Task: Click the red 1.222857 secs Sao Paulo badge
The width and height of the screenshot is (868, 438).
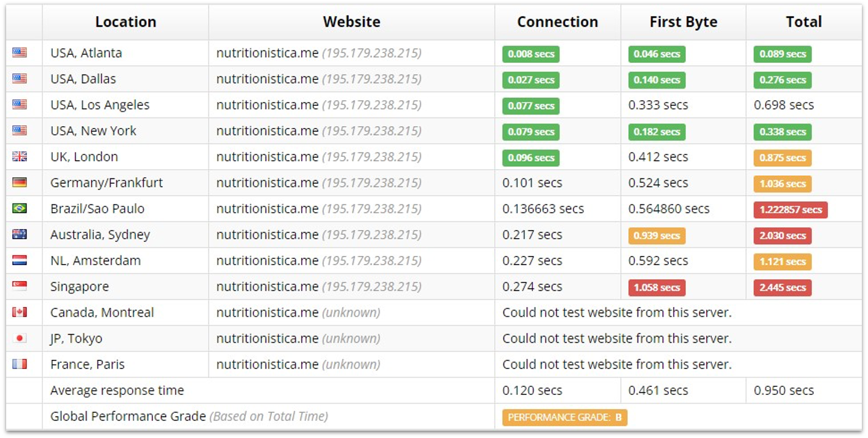Action: [x=791, y=210]
